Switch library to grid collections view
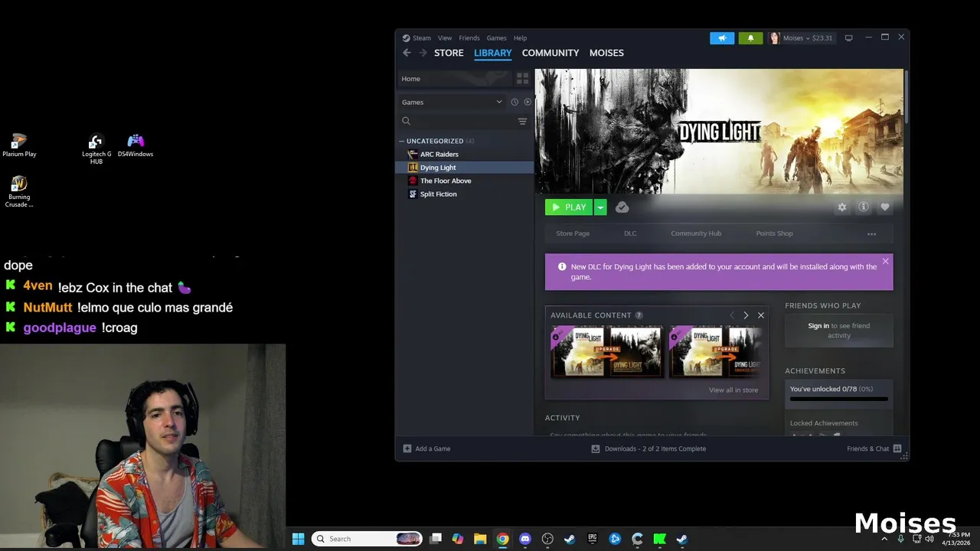Screen dimensions: 980x551 [x=522, y=78]
